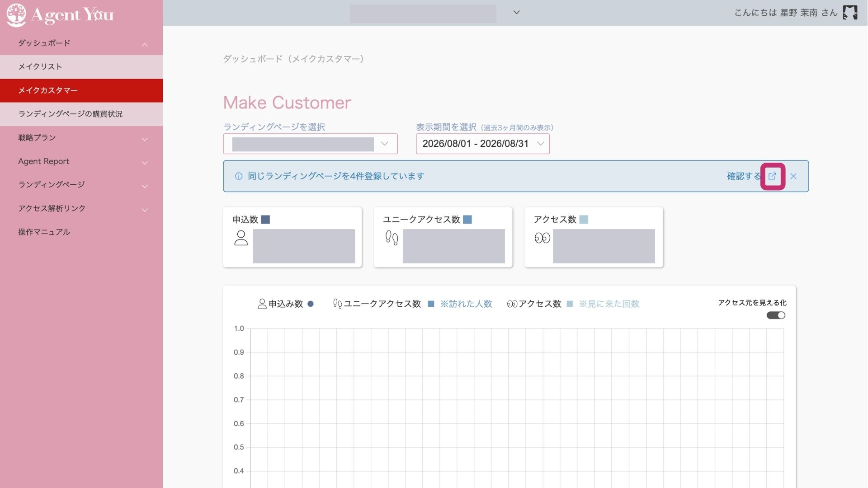The width and height of the screenshot is (868, 488).
Task: Expand the アクセス解析リンク sidebar section
Action: [145, 210]
